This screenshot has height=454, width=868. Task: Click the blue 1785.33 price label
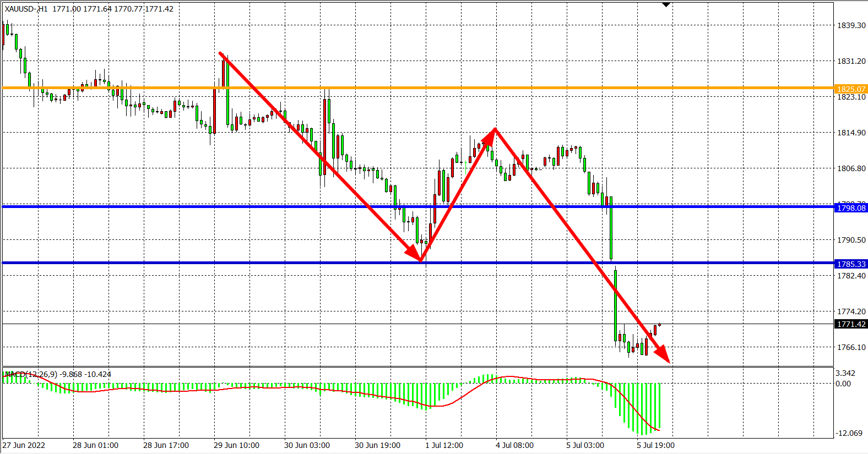point(851,264)
